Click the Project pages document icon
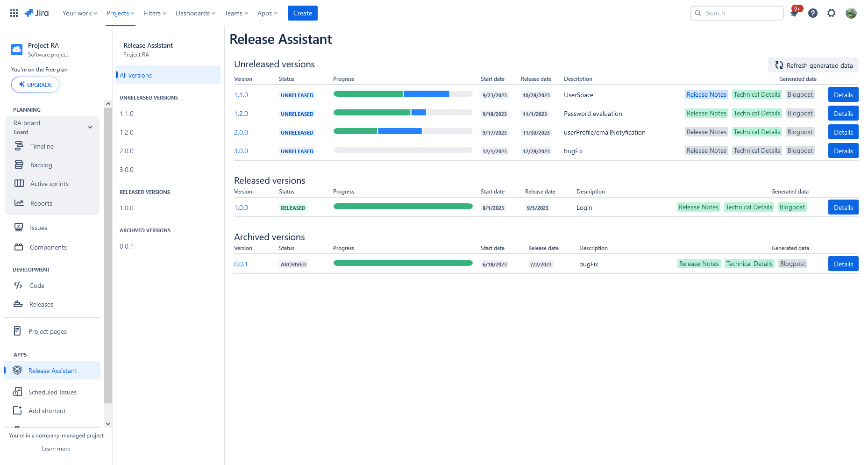The height and width of the screenshot is (465, 868). click(x=17, y=331)
